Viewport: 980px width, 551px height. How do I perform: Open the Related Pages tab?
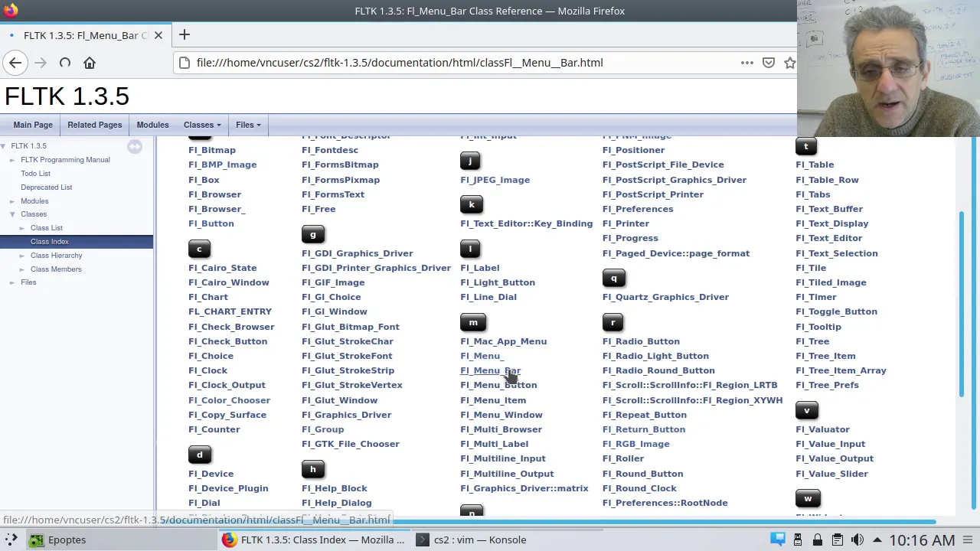click(x=94, y=125)
